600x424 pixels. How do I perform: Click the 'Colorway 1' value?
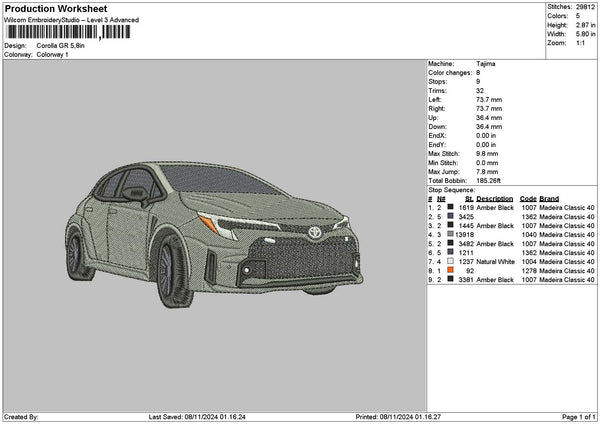tap(52, 55)
